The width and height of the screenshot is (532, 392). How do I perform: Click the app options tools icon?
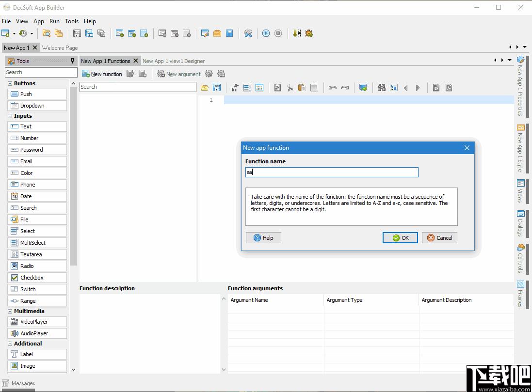(x=248, y=33)
